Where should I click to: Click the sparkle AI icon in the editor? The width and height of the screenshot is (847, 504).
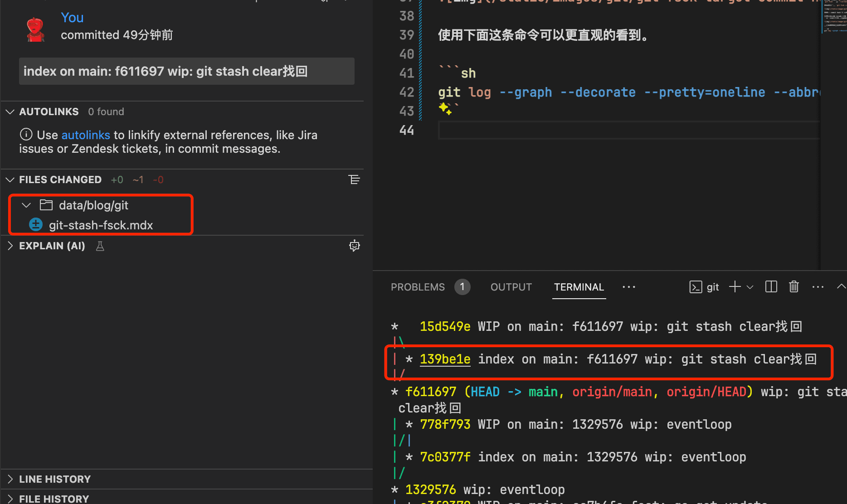[x=445, y=109]
